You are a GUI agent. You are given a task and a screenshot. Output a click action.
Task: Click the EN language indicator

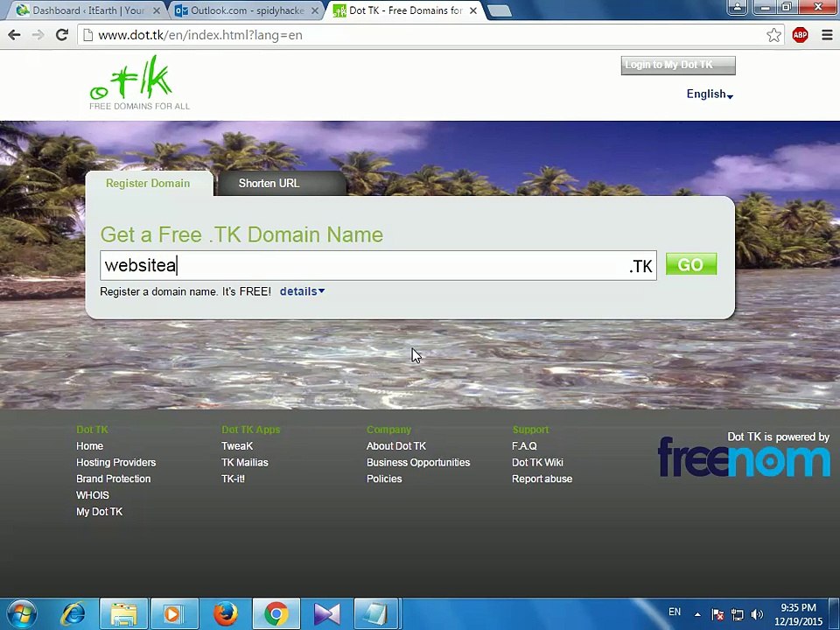(675, 612)
